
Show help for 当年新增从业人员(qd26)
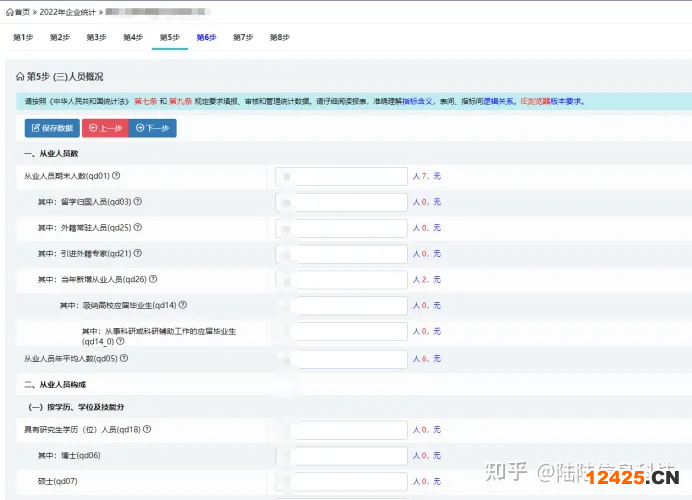coord(153,279)
